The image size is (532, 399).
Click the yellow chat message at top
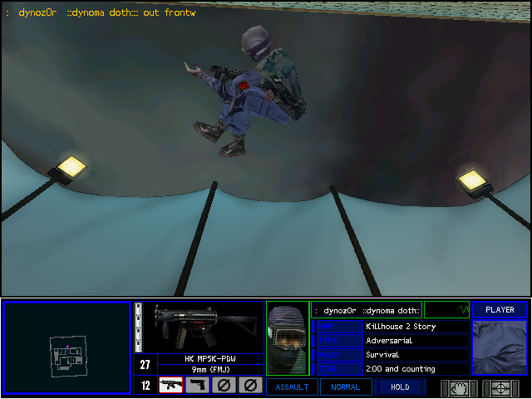coord(101,13)
